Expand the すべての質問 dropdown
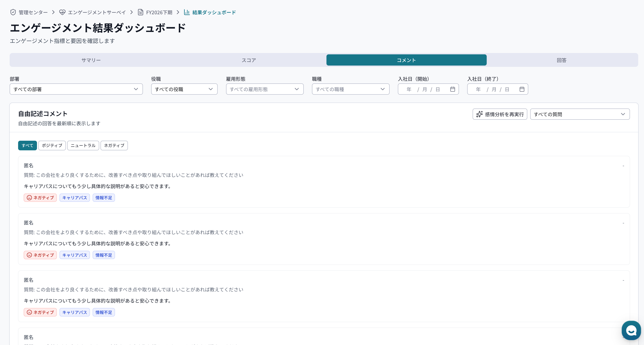The image size is (644, 345). (x=580, y=114)
